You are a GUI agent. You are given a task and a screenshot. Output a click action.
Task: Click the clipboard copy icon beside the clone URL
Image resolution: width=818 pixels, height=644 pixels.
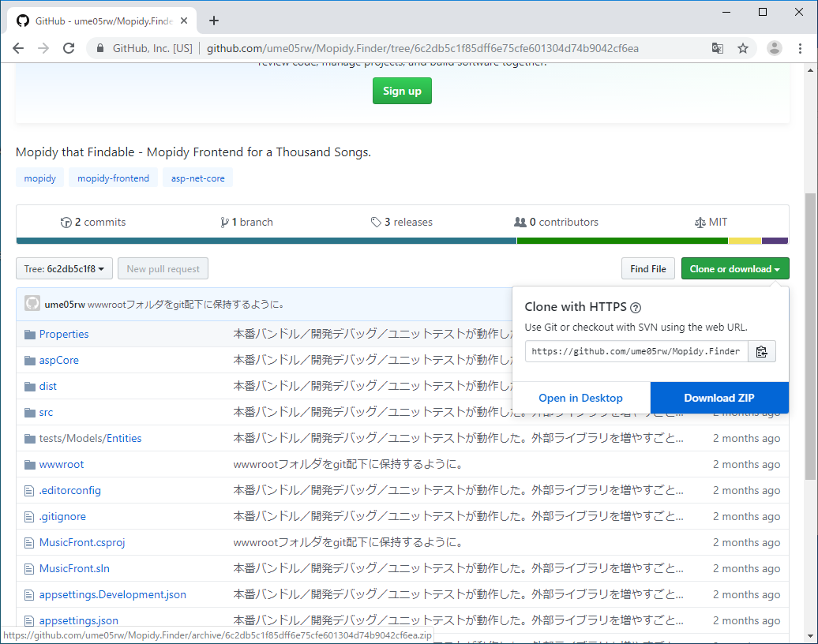point(761,351)
